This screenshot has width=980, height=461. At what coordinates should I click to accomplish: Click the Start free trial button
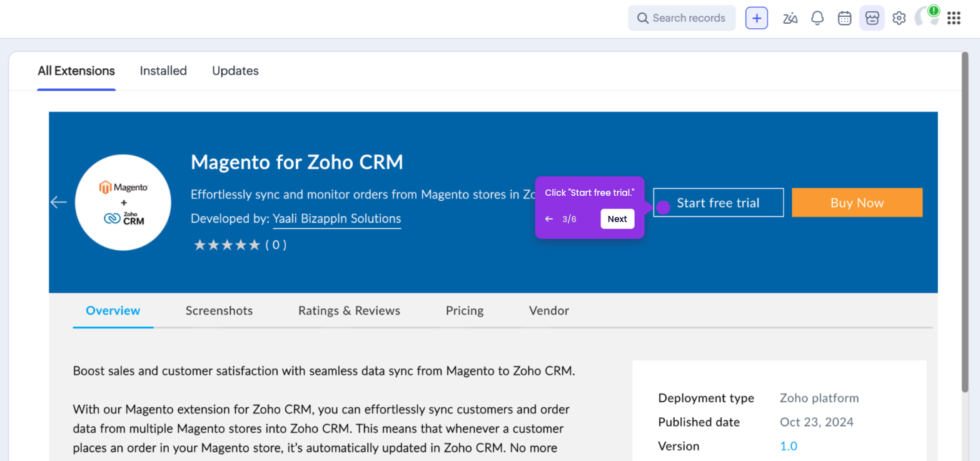[x=718, y=203]
